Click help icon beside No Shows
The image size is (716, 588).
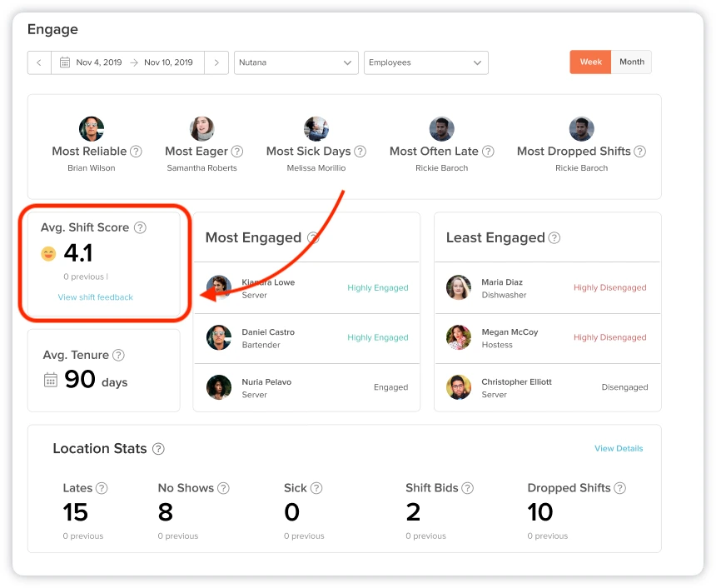(223, 488)
